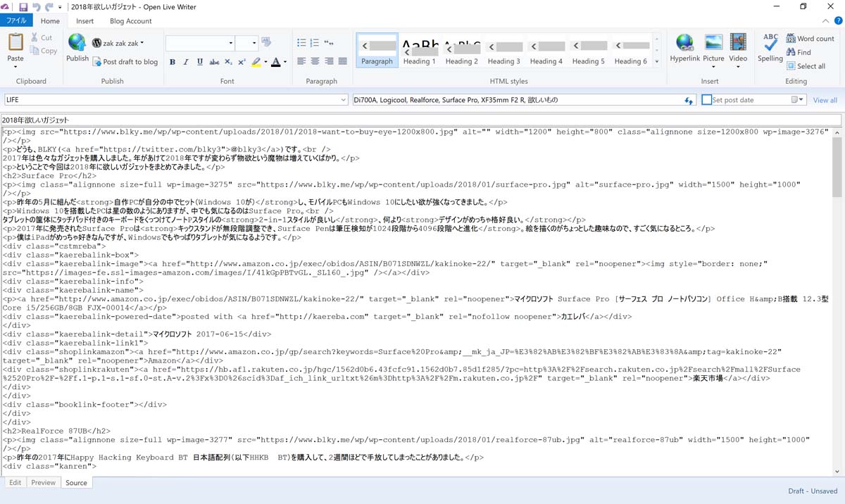Click the clear formatting icon
The width and height of the screenshot is (845, 504).
pos(266,42)
